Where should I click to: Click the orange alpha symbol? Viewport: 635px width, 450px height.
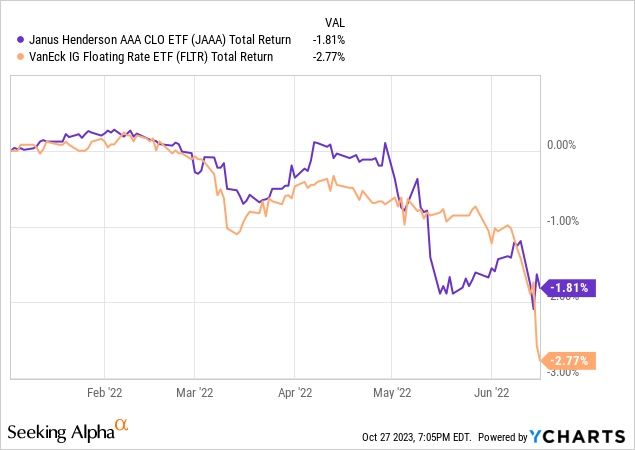122,426
